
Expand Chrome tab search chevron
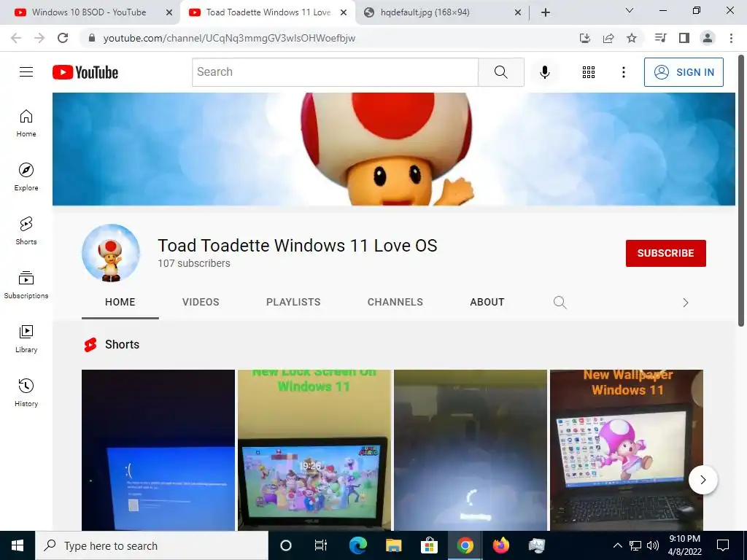[629, 10]
